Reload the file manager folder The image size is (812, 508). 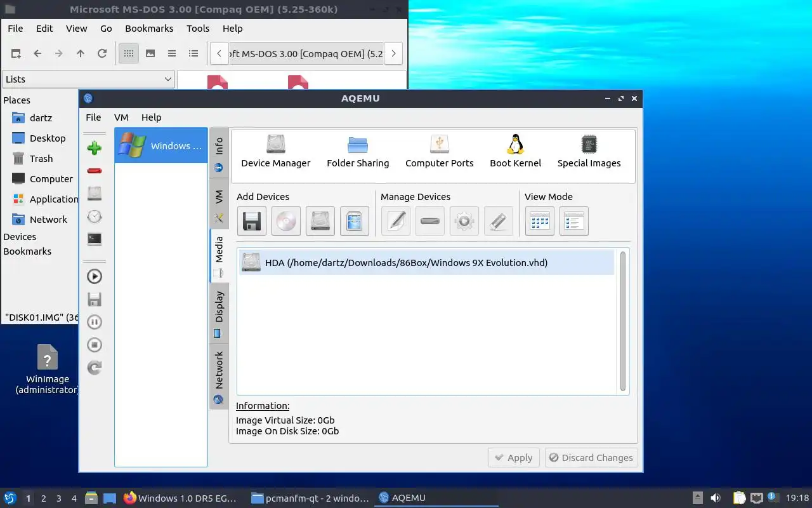[x=102, y=54]
